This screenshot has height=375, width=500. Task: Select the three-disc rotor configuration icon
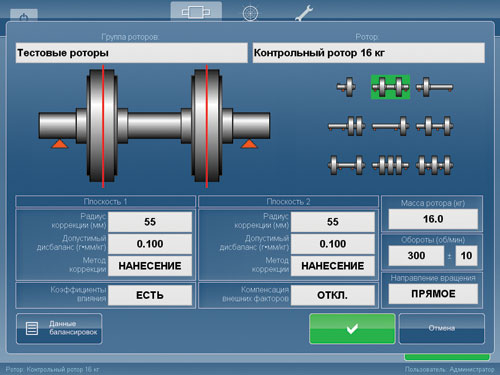pyautogui.click(x=390, y=165)
